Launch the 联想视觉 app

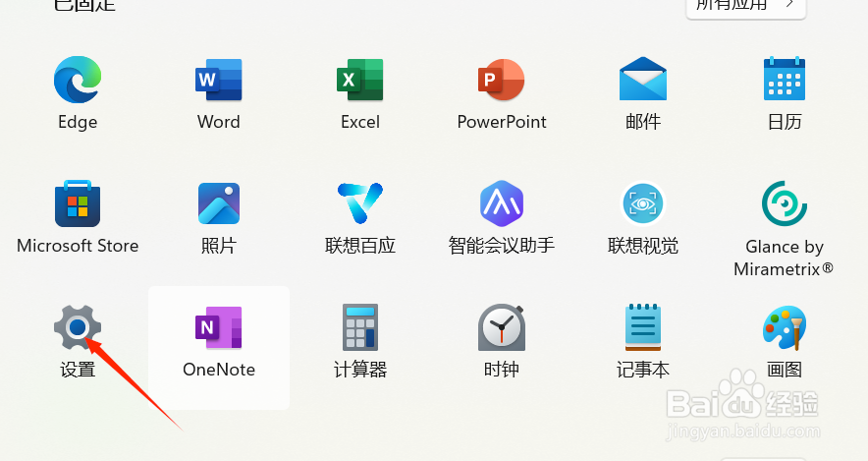[643, 203]
